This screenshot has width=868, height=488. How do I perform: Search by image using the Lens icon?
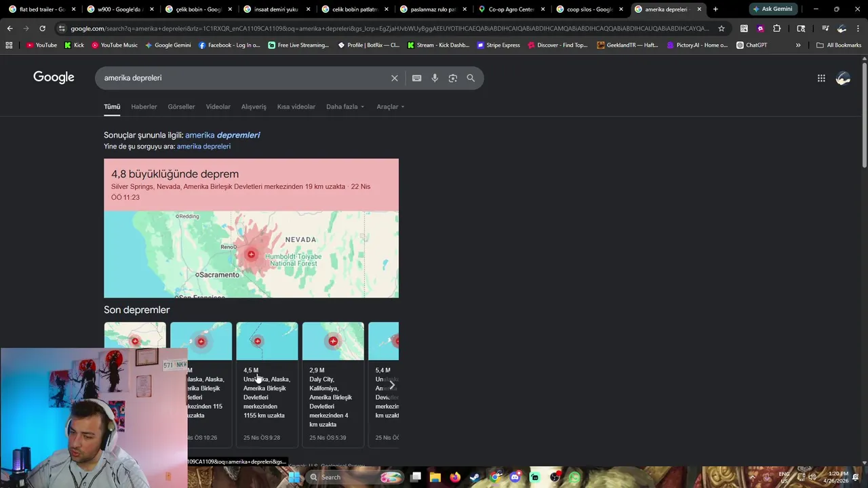click(x=452, y=78)
